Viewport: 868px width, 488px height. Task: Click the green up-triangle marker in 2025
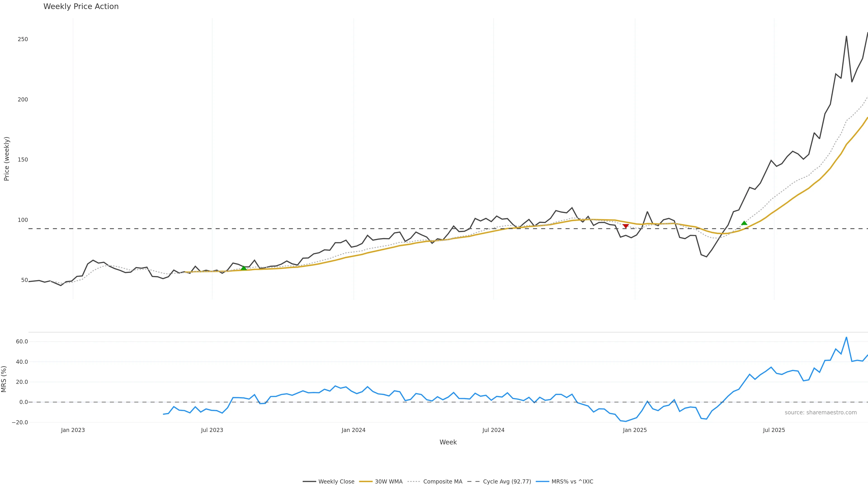pos(744,223)
